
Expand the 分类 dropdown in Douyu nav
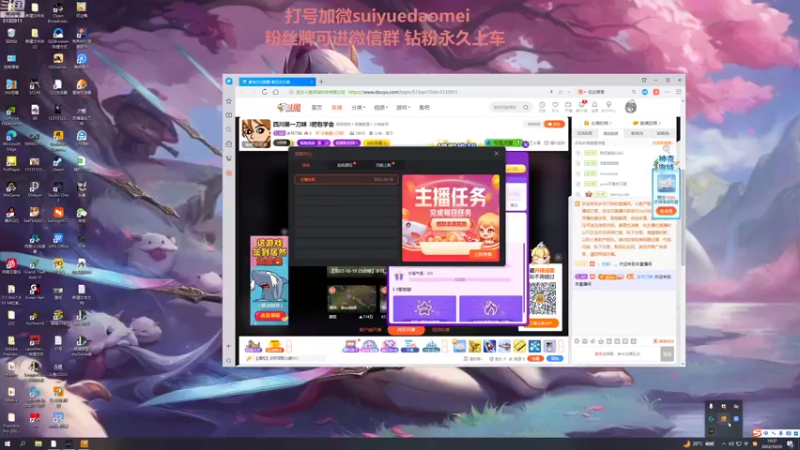click(x=358, y=108)
